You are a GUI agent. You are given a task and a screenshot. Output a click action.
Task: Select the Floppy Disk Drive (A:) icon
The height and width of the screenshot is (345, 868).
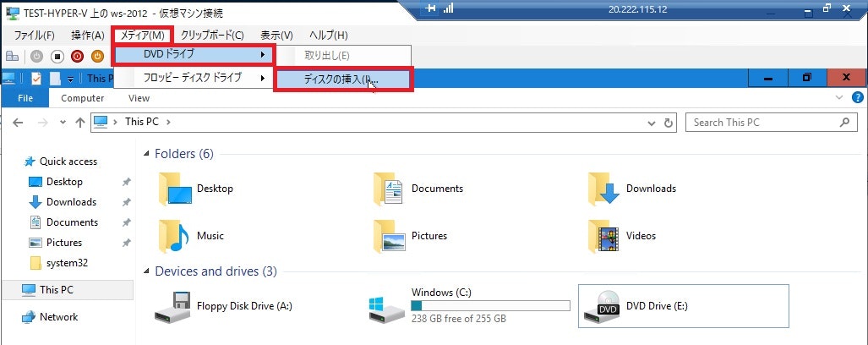pos(172,306)
